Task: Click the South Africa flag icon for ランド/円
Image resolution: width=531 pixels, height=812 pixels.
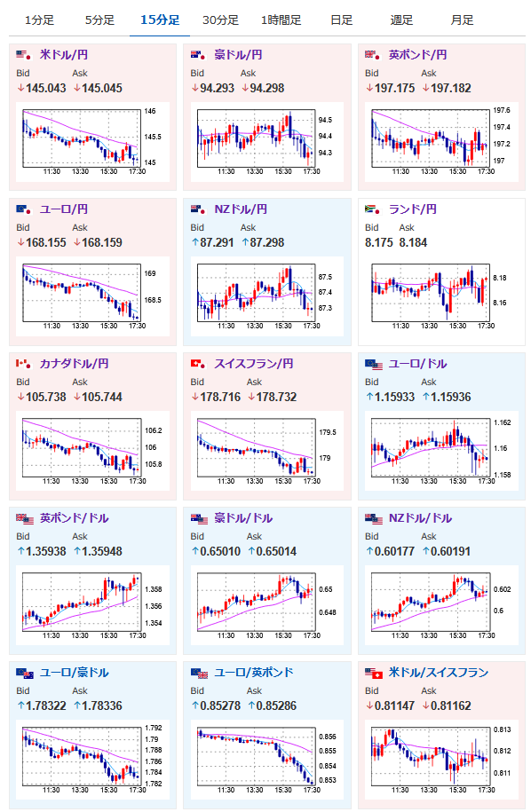Action: (x=372, y=209)
